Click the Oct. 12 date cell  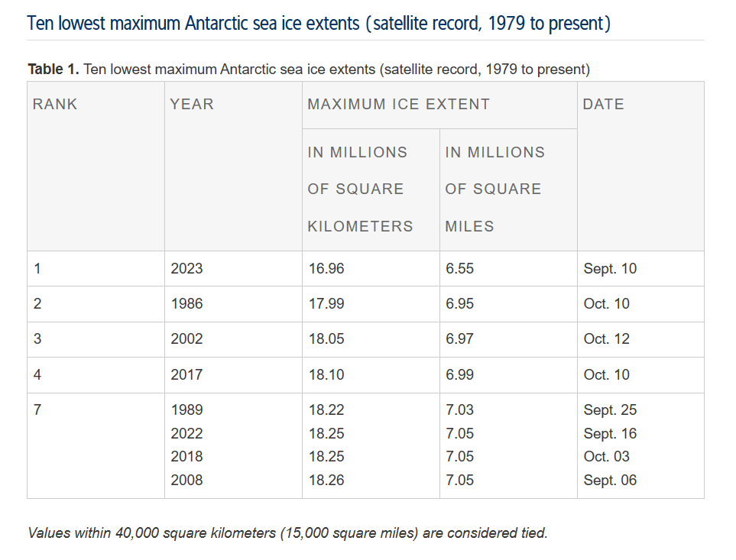click(606, 339)
